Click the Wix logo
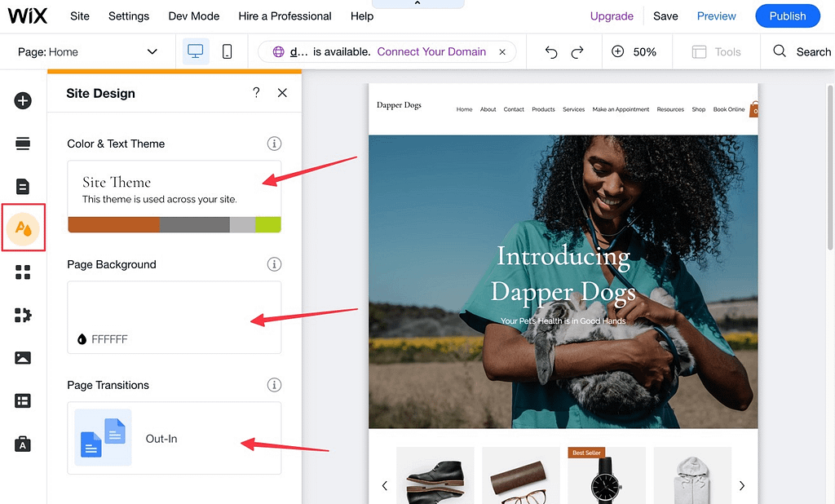The image size is (835, 504). 28,16
